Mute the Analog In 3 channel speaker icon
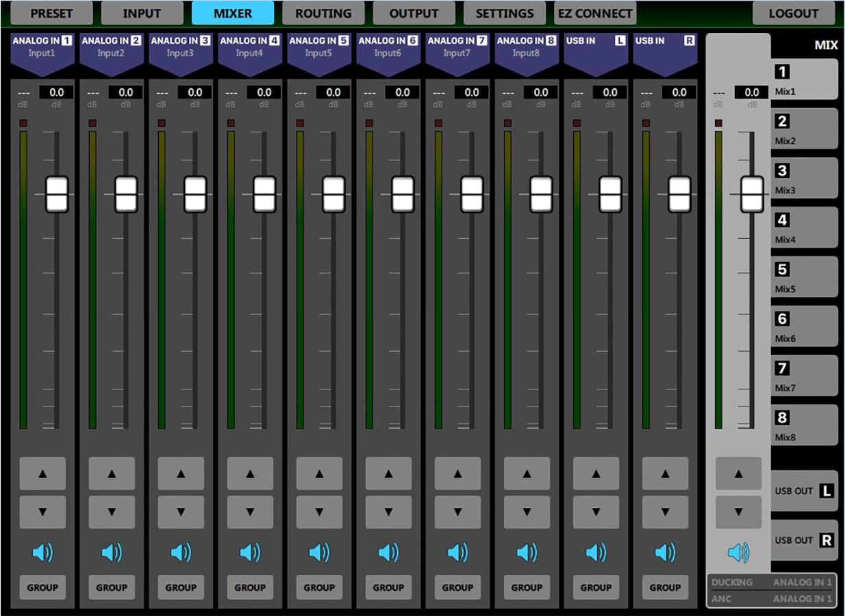This screenshot has height=616, width=845. click(181, 552)
